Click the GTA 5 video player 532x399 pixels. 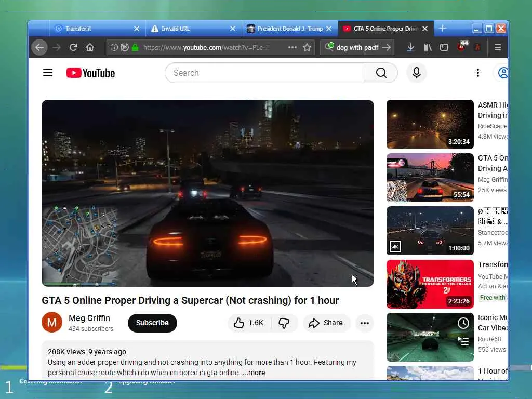(x=208, y=193)
